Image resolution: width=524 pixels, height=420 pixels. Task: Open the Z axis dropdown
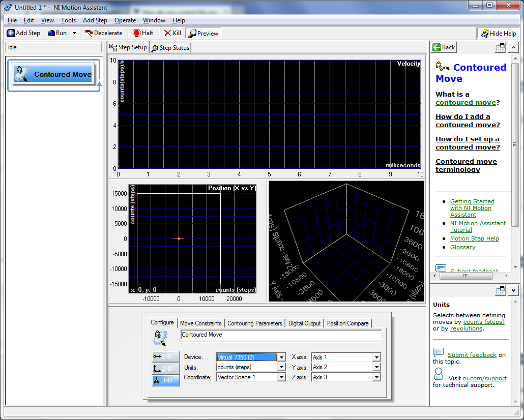(x=376, y=377)
